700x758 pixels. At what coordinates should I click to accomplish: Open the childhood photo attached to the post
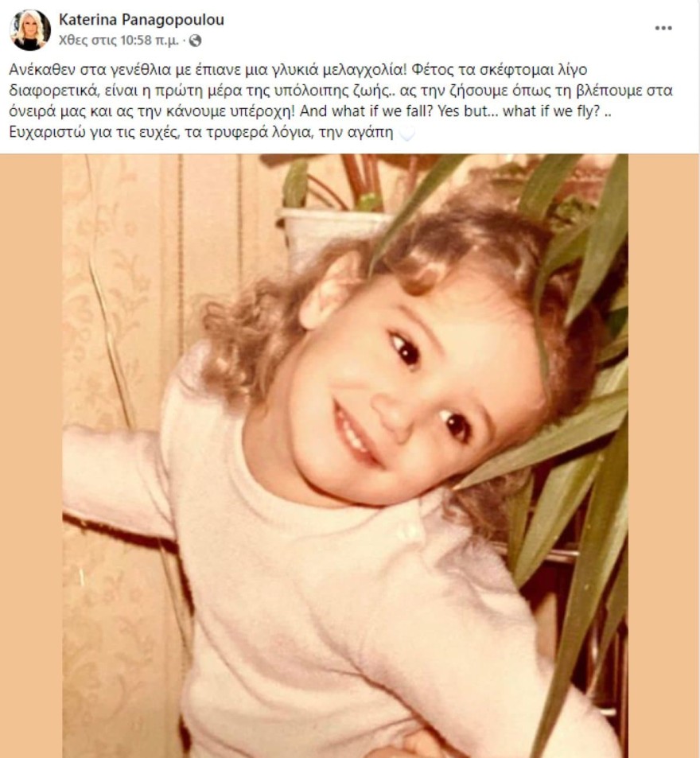click(x=345, y=456)
